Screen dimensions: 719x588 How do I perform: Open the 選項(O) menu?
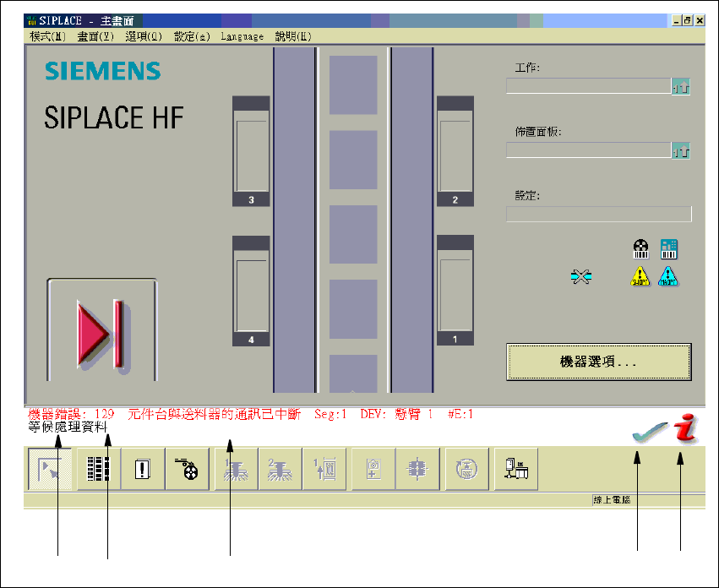pyautogui.click(x=144, y=36)
